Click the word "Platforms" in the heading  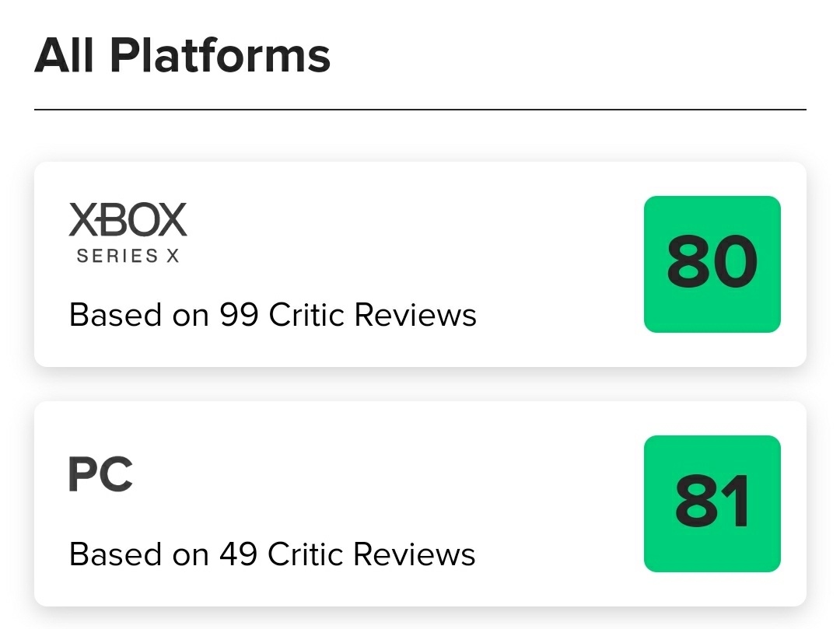tap(220, 56)
